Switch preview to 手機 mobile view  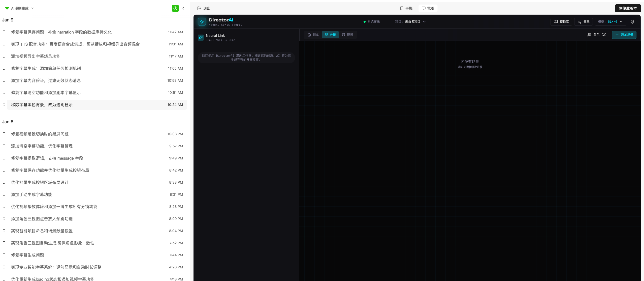406,8
